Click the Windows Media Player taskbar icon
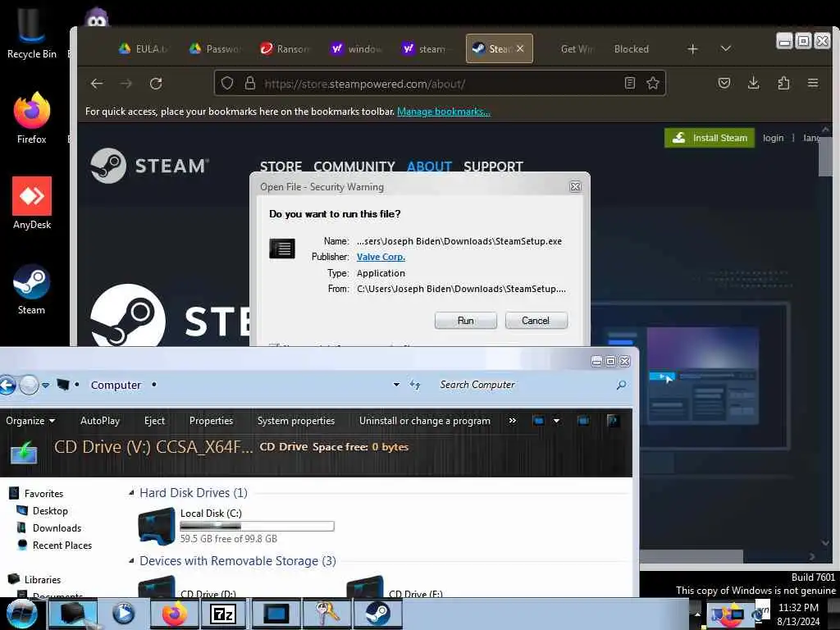The width and height of the screenshot is (840, 630). point(123,614)
